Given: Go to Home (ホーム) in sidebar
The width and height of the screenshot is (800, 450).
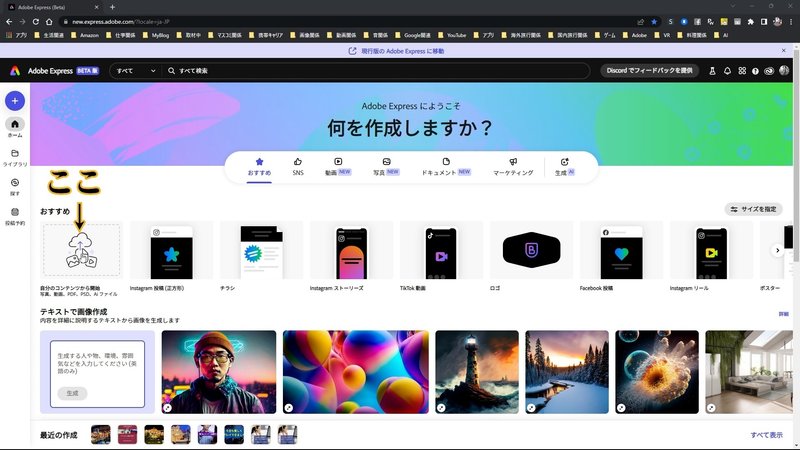Looking at the screenshot, I should point(15,128).
